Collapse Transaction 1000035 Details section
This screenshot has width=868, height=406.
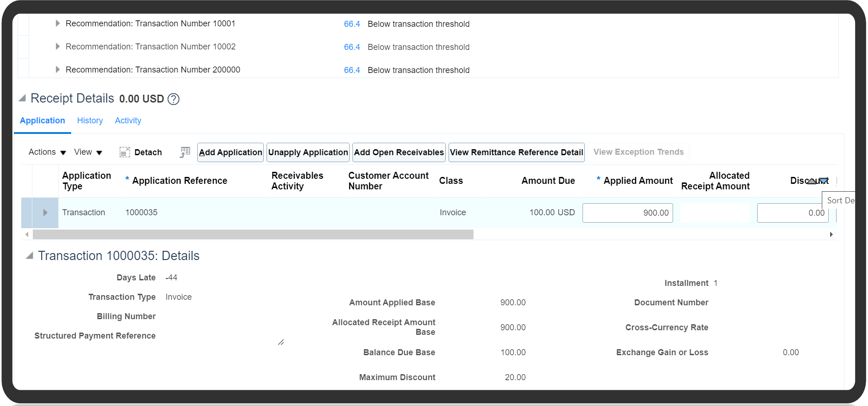click(x=30, y=255)
